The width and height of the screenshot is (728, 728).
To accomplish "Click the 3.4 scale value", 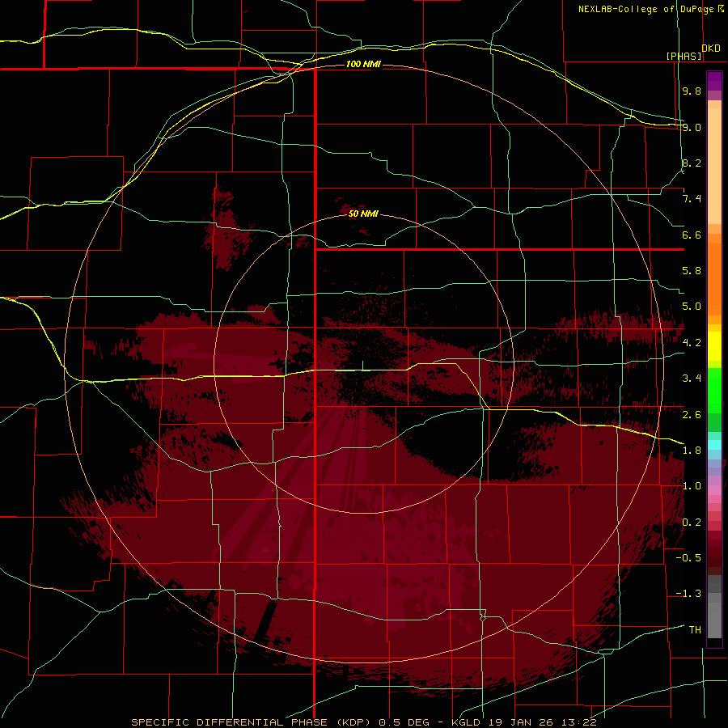I will (x=692, y=379).
